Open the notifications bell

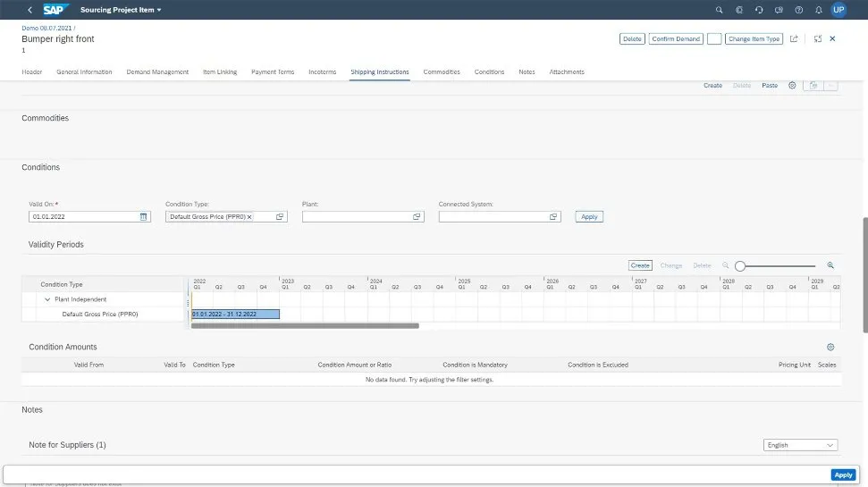(819, 10)
